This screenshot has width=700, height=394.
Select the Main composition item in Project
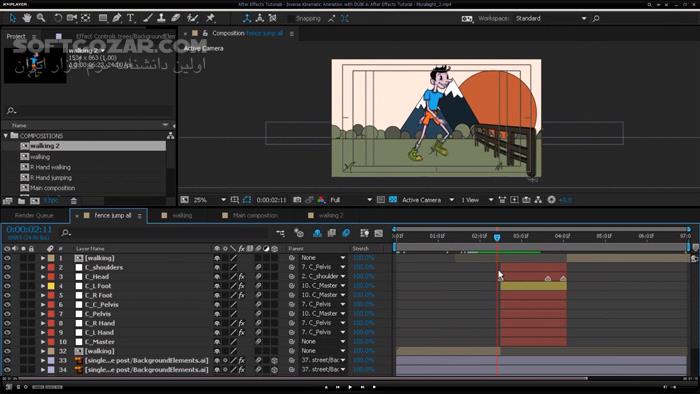pos(52,188)
